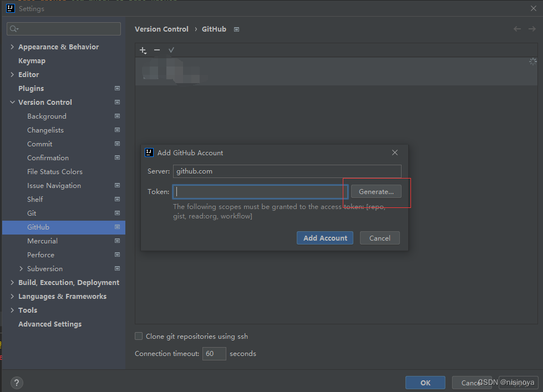The image size is (543, 392).
Task: Click Add Account button
Action: pos(325,238)
